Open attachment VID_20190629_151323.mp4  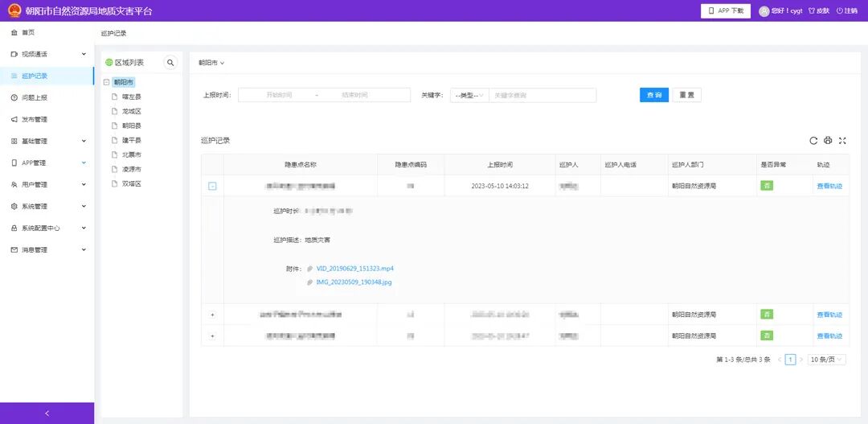pos(355,268)
